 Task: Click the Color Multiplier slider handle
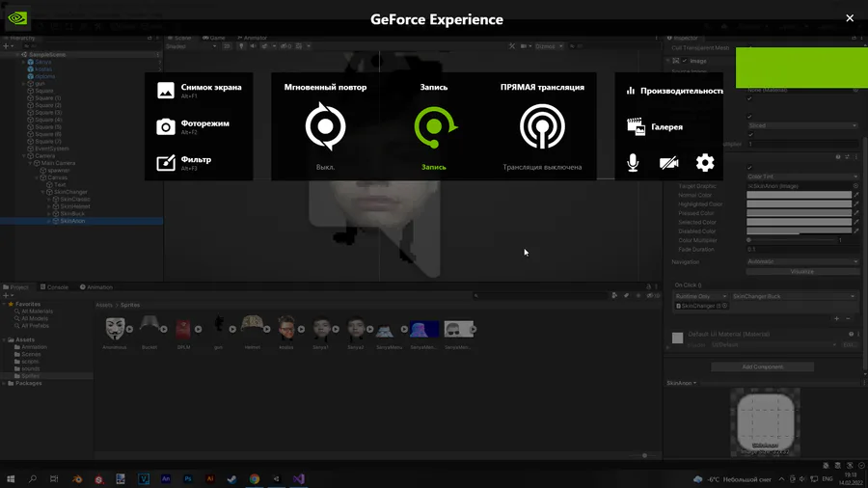[749, 240]
